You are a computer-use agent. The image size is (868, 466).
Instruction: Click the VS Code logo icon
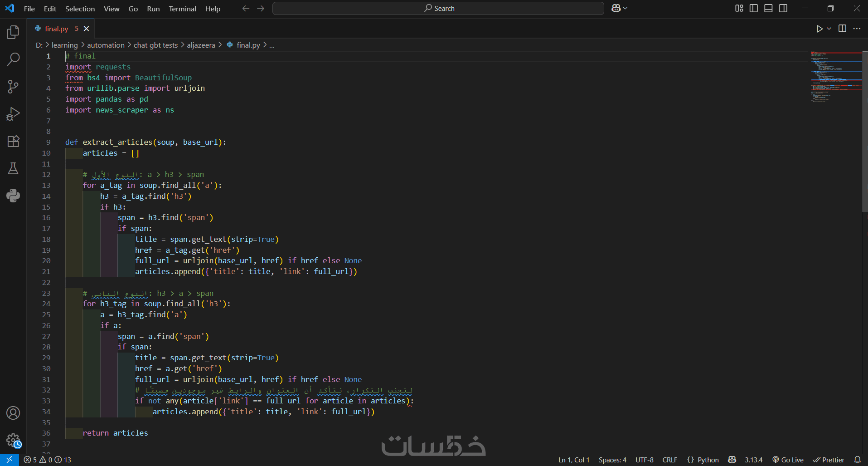(x=10, y=8)
